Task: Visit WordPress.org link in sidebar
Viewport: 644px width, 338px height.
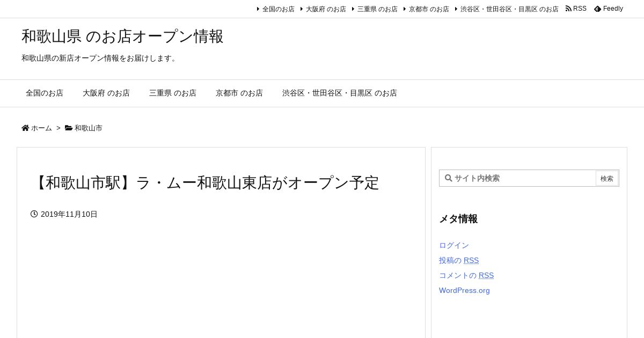Action: pyautogui.click(x=464, y=290)
